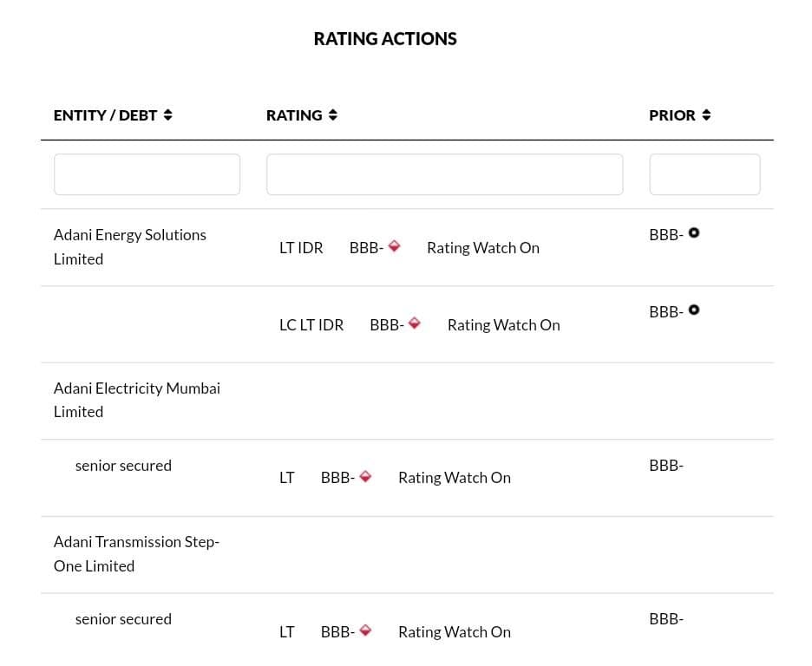Click Rating Watch On for Adani Transmission Step-One debt
Image resolution: width=812 pixels, height=666 pixels.
point(455,632)
